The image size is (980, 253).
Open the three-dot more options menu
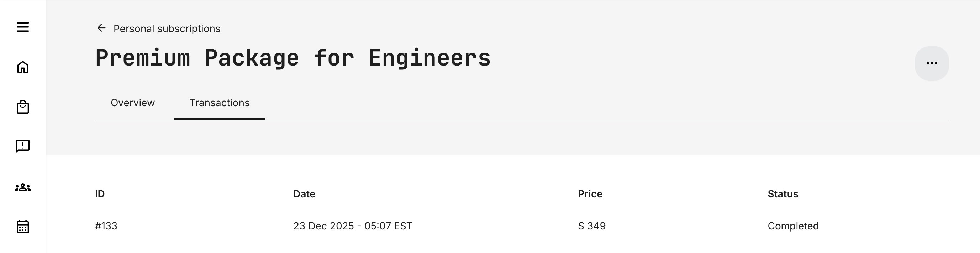pos(931,63)
